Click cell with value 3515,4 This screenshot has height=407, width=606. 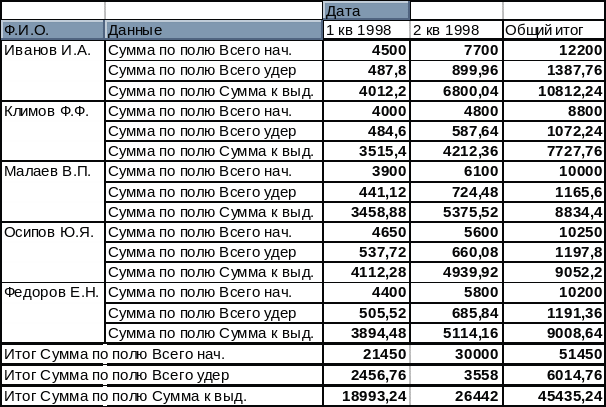366,151
